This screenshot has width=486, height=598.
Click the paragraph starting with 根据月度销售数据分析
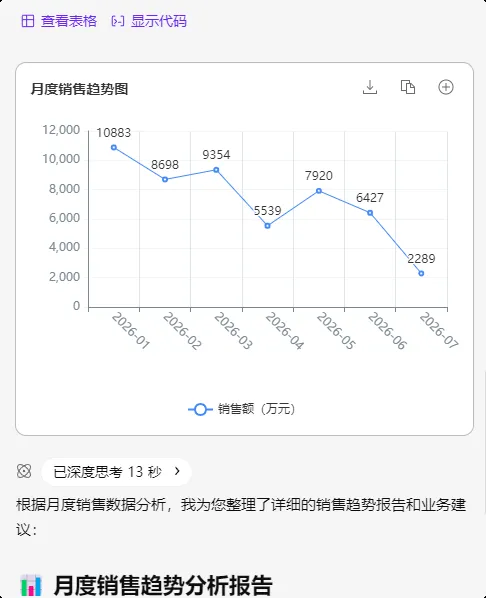click(241, 517)
